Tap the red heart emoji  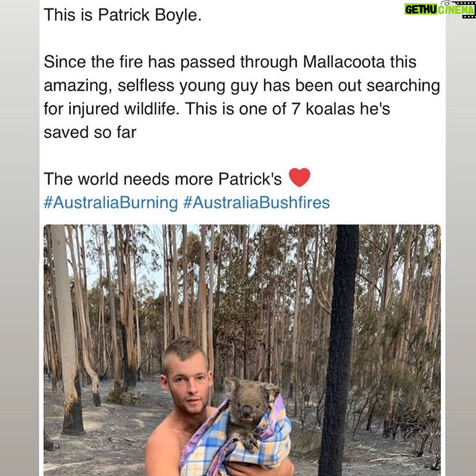point(299,178)
